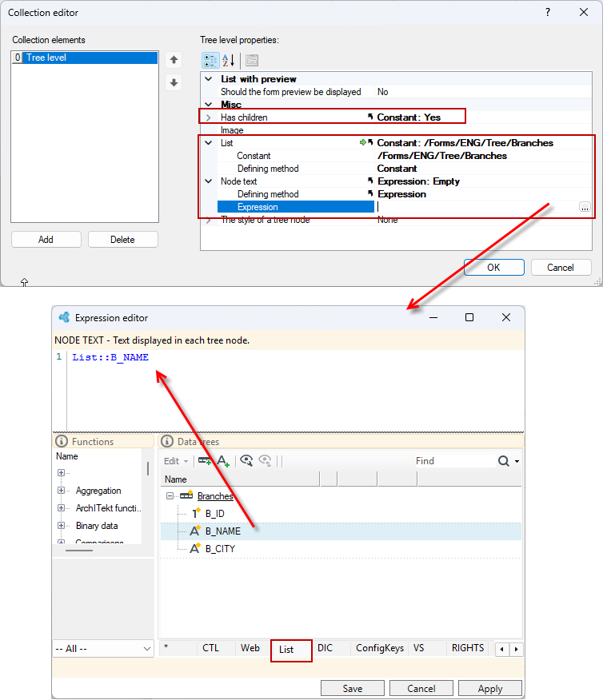Select Tree level in Collection elements

[85, 58]
